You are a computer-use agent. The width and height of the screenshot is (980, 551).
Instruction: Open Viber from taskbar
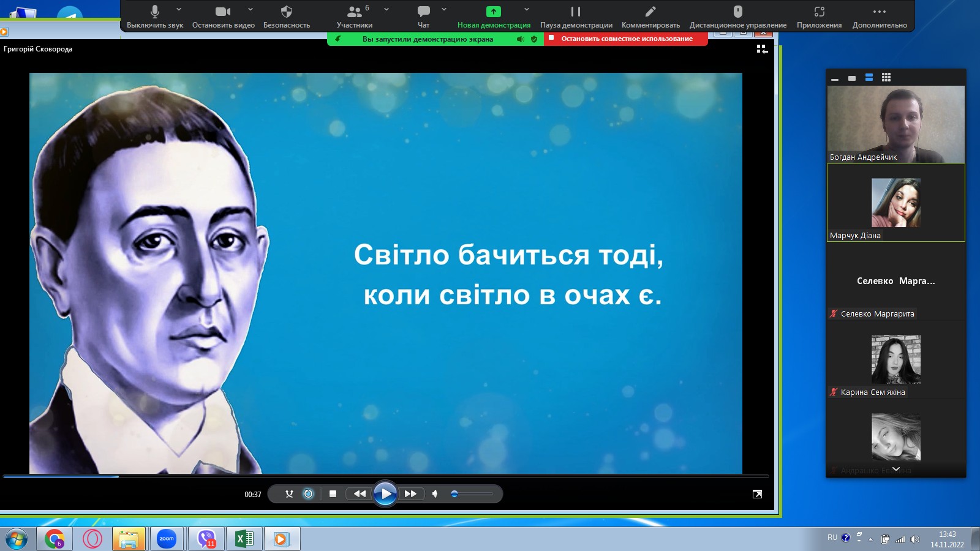click(x=206, y=539)
